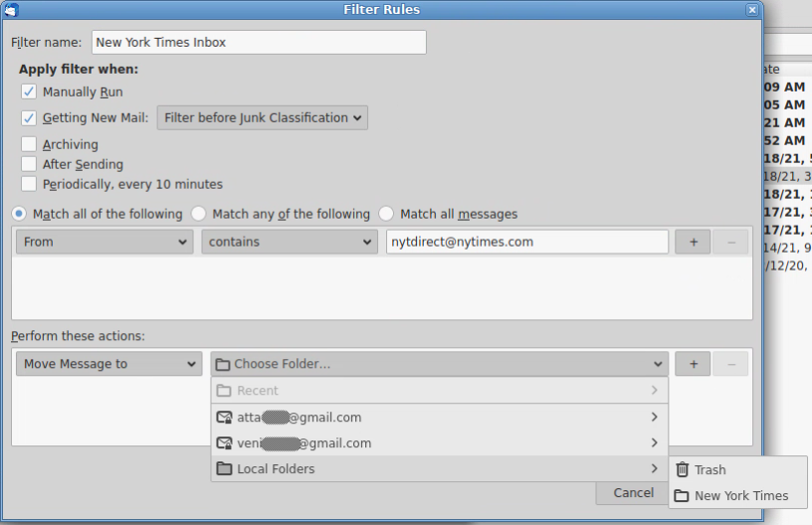Choose New York Times folder entry

[738, 495]
